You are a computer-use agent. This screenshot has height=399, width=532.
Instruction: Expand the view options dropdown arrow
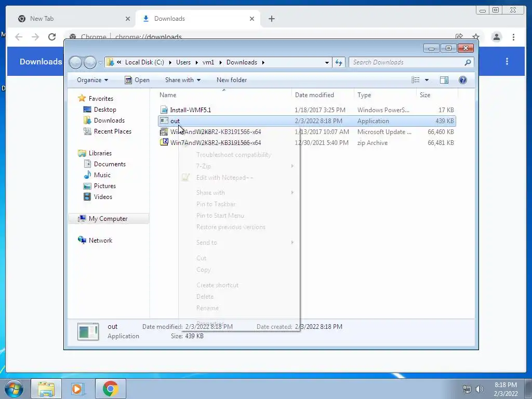[x=427, y=80]
